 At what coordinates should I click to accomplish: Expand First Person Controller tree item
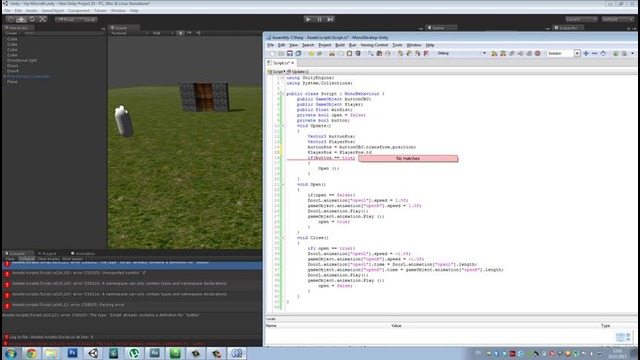pos(4,76)
